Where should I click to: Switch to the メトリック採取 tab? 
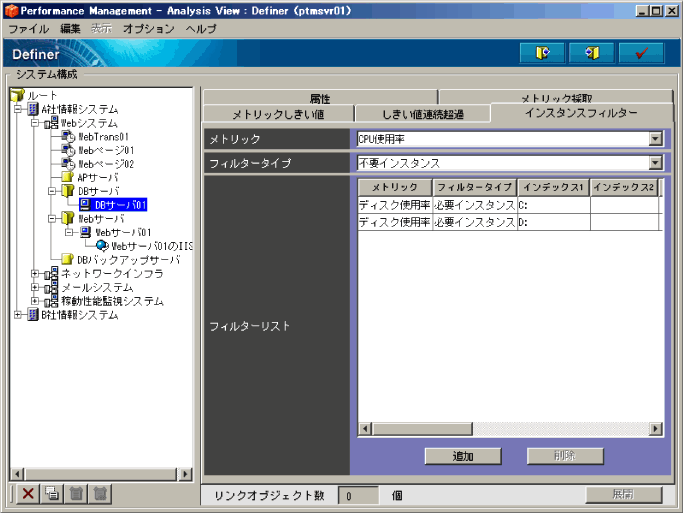pyautogui.click(x=556, y=98)
